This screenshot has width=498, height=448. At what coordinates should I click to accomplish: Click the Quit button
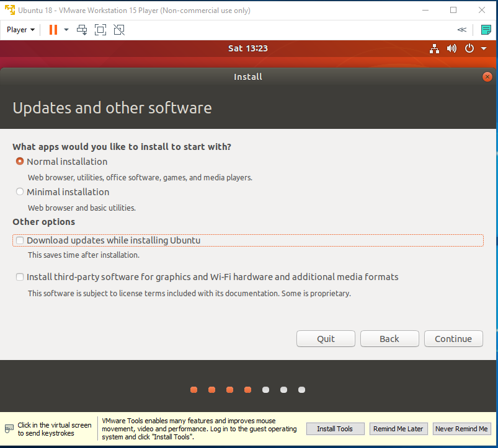pos(326,338)
